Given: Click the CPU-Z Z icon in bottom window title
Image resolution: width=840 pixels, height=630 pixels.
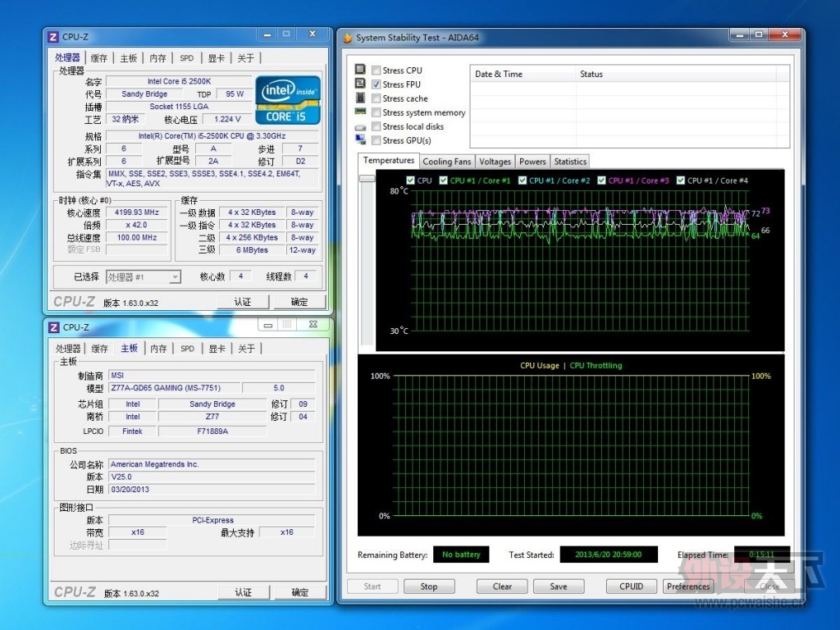Looking at the screenshot, I should pos(53,327).
